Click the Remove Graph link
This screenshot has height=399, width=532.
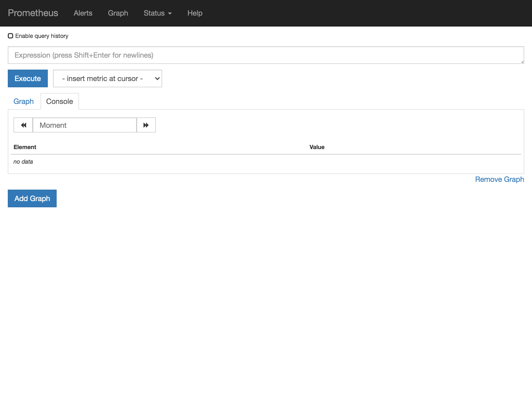coord(499,179)
